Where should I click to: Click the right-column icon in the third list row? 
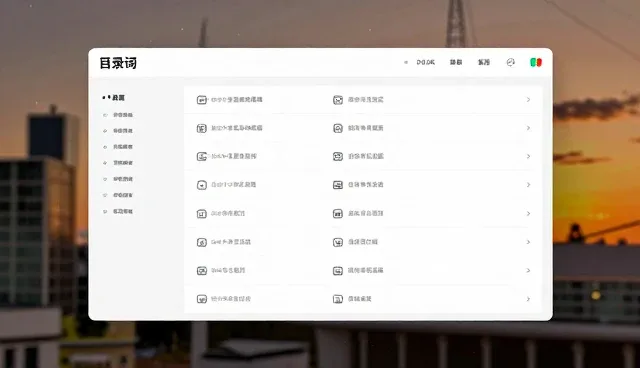coord(338,157)
